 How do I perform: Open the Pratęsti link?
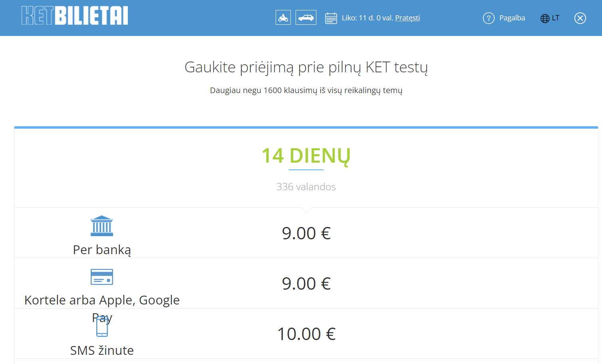click(407, 18)
